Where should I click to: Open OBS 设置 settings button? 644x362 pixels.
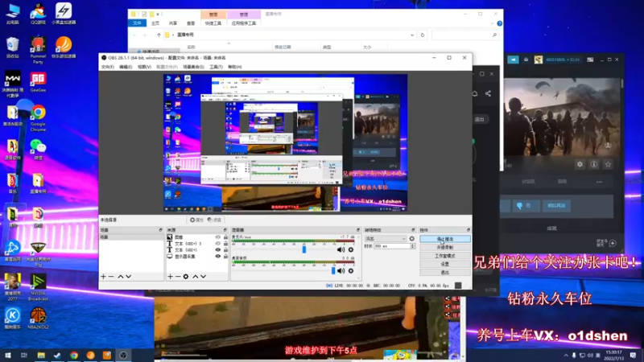click(445, 264)
